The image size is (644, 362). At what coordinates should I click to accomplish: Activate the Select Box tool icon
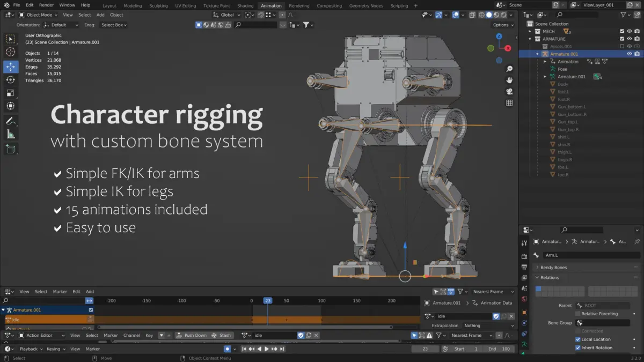point(11,39)
